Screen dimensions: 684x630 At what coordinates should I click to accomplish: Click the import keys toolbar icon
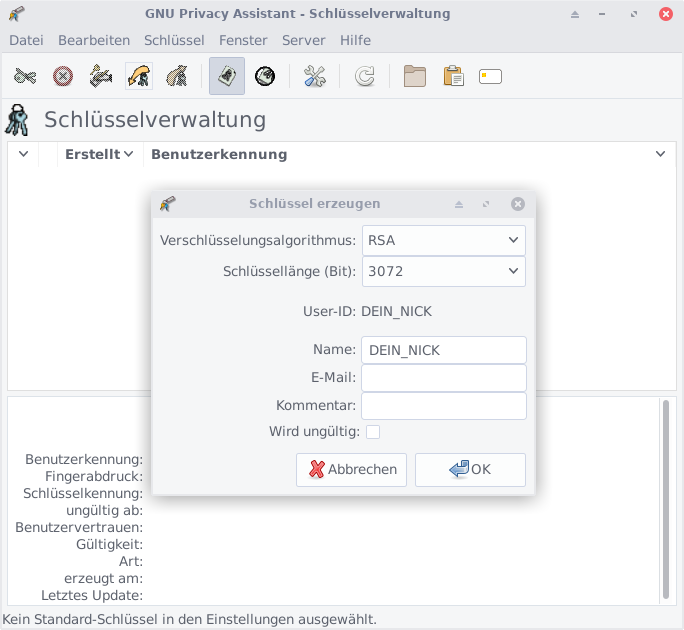point(138,77)
